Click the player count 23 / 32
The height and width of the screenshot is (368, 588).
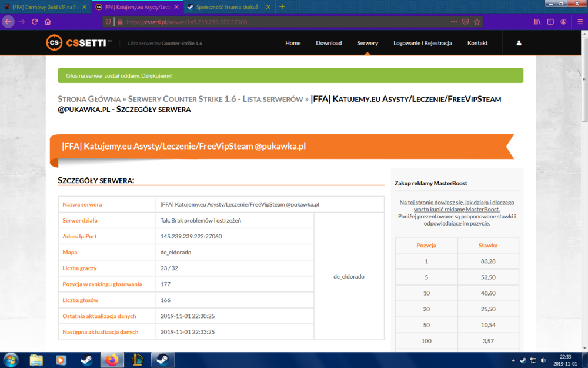(169, 268)
